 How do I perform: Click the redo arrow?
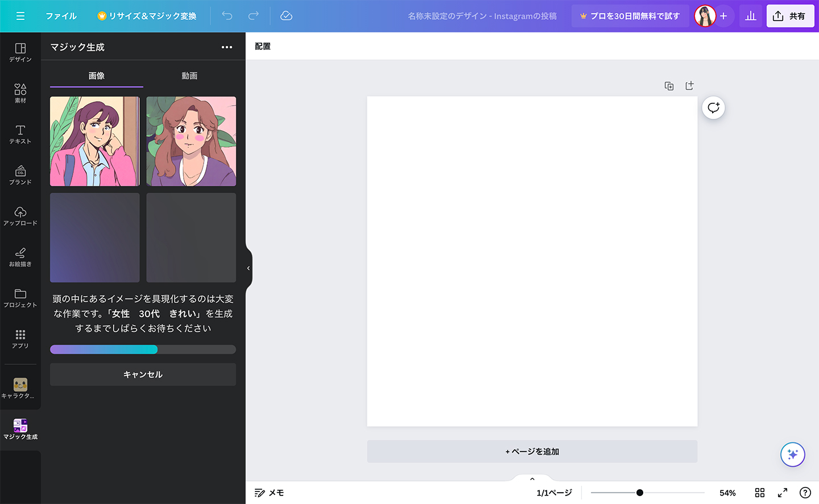(x=253, y=16)
